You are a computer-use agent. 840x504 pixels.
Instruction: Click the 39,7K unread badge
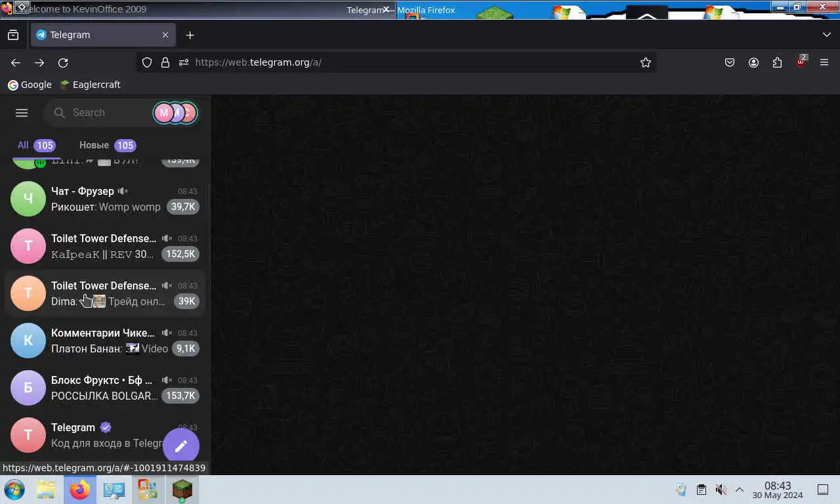point(183,207)
